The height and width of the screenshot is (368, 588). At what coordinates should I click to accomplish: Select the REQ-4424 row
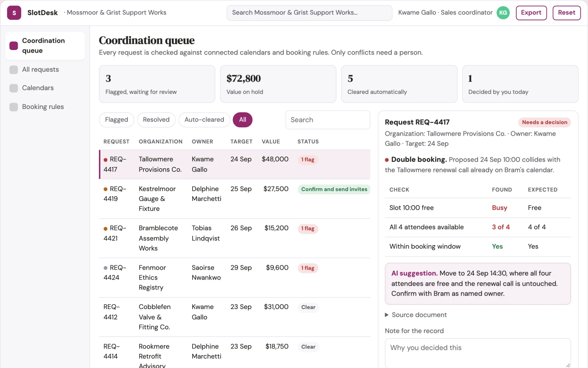234,277
